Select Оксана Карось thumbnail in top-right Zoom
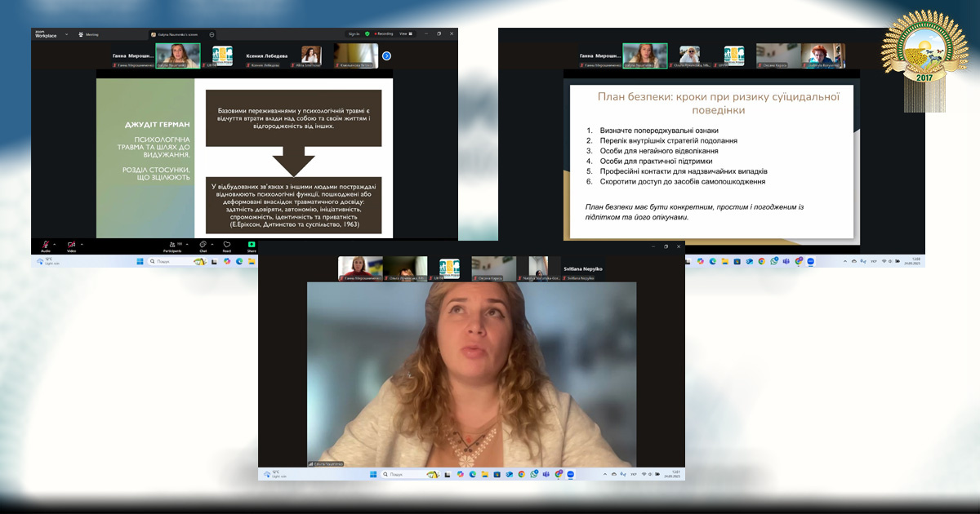Viewport: 980px width, 514px height. [x=777, y=55]
